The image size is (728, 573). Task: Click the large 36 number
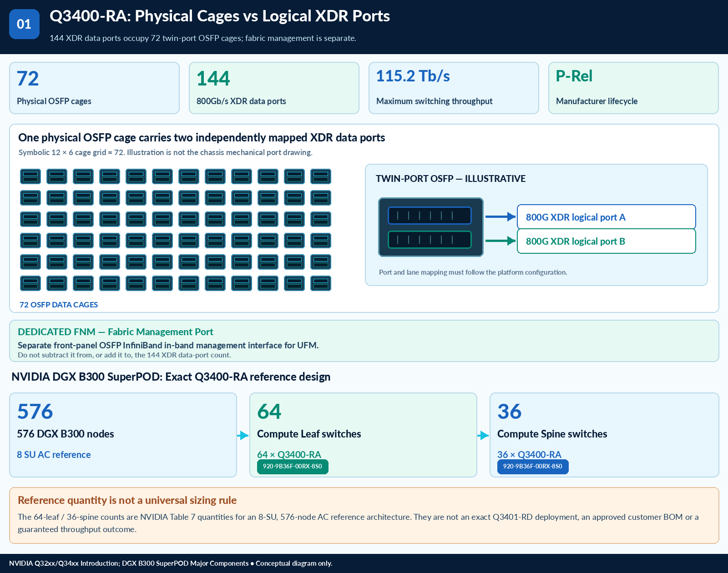(509, 412)
